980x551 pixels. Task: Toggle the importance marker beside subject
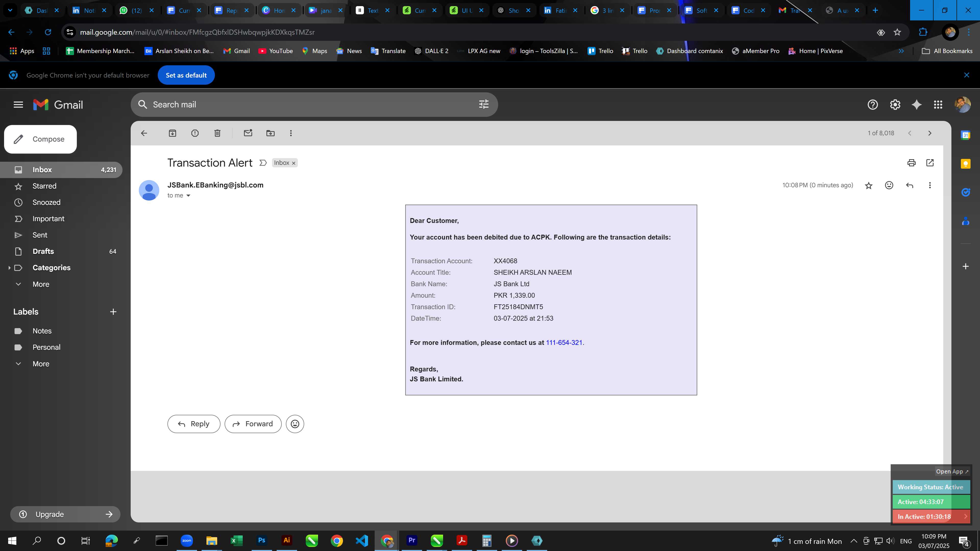pyautogui.click(x=263, y=163)
